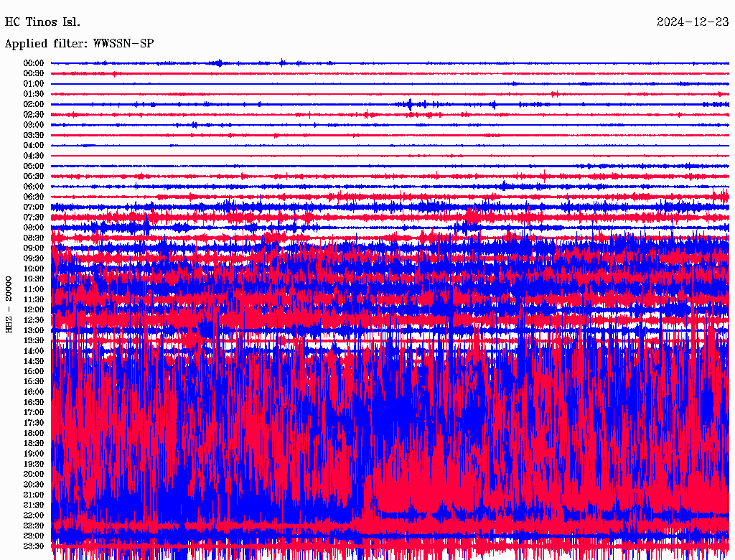Click the 03:00 time label
Screen dimensions: 735x560
[34, 125]
